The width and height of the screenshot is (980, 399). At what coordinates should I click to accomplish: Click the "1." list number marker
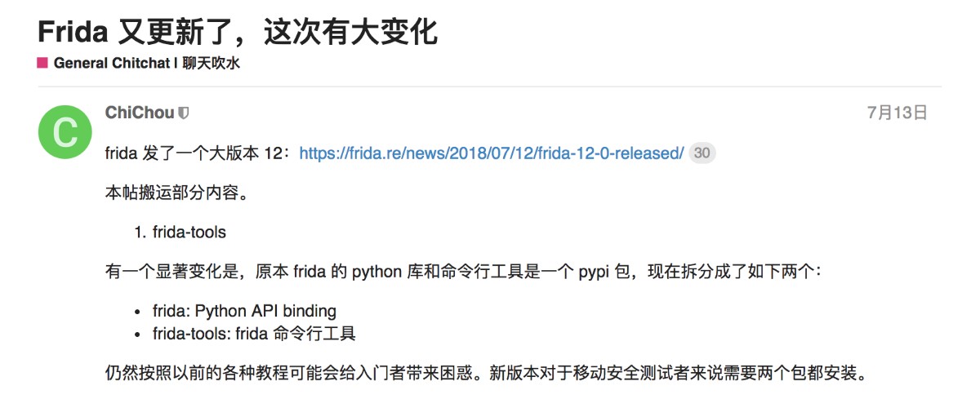(140, 233)
